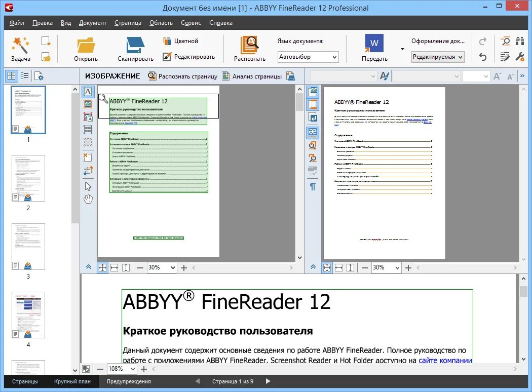The height and width of the screenshot is (392, 532).
Task: Run recognition with Распознать
Action: (250, 49)
